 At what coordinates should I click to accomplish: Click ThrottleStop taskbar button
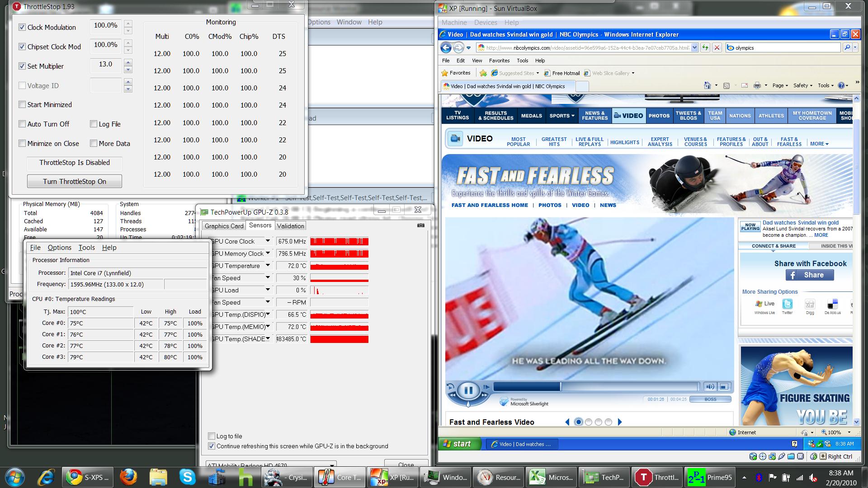tap(657, 477)
